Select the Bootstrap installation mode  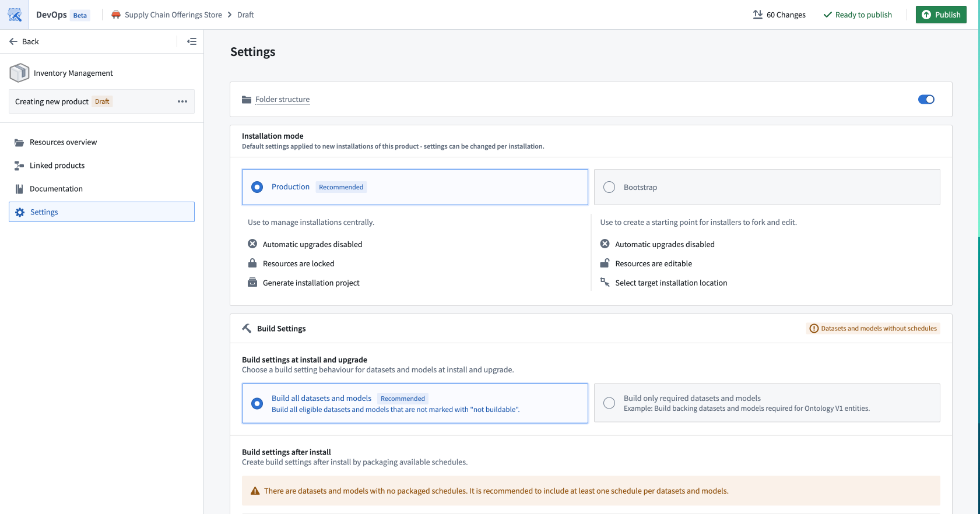pyautogui.click(x=609, y=187)
